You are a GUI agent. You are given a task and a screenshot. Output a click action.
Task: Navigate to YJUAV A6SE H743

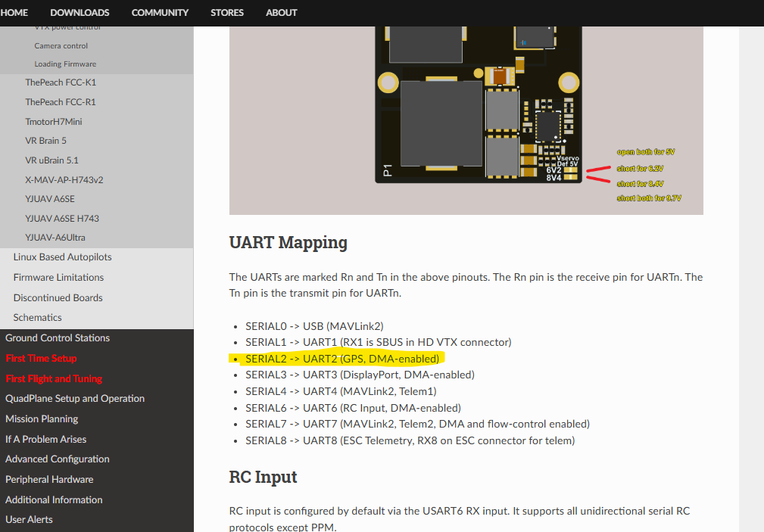[62, 219]
